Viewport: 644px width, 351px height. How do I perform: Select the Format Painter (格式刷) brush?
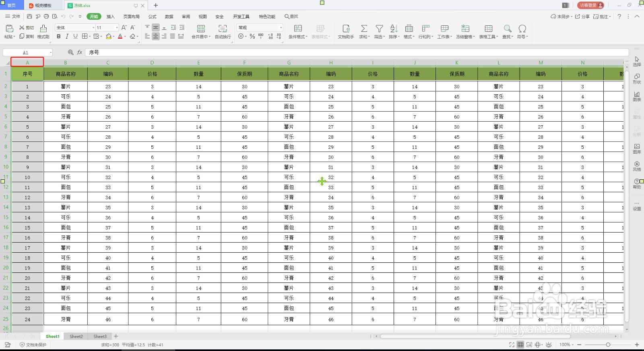pyautogui.click(x=43, y=28)
